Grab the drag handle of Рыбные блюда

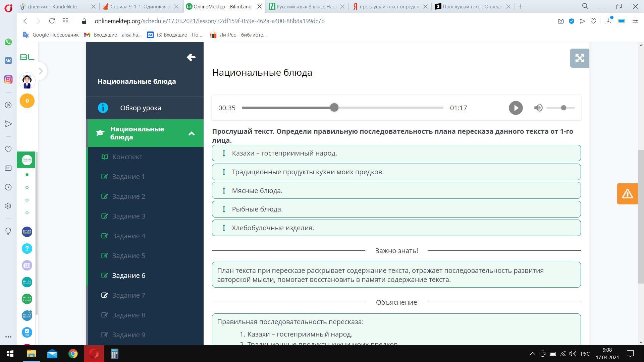click(224, 209)
